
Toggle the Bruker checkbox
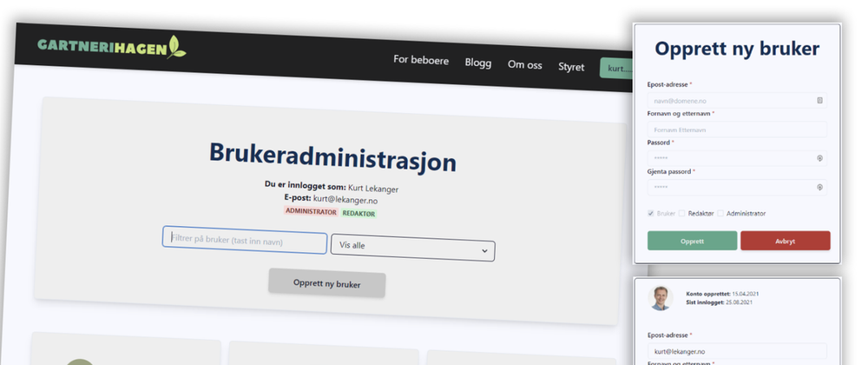pyautogui.click(x=651, y=213)
